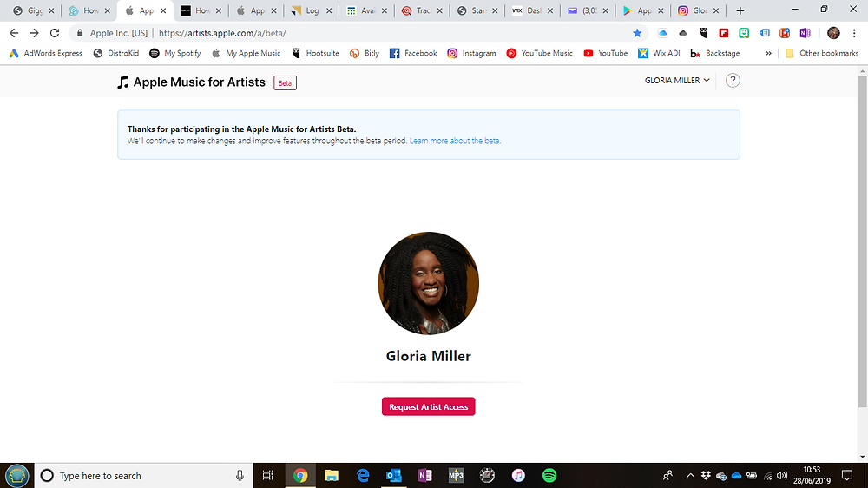Click the Apple Music for Artists logo
868x488 pixels.
click(192, 82)
